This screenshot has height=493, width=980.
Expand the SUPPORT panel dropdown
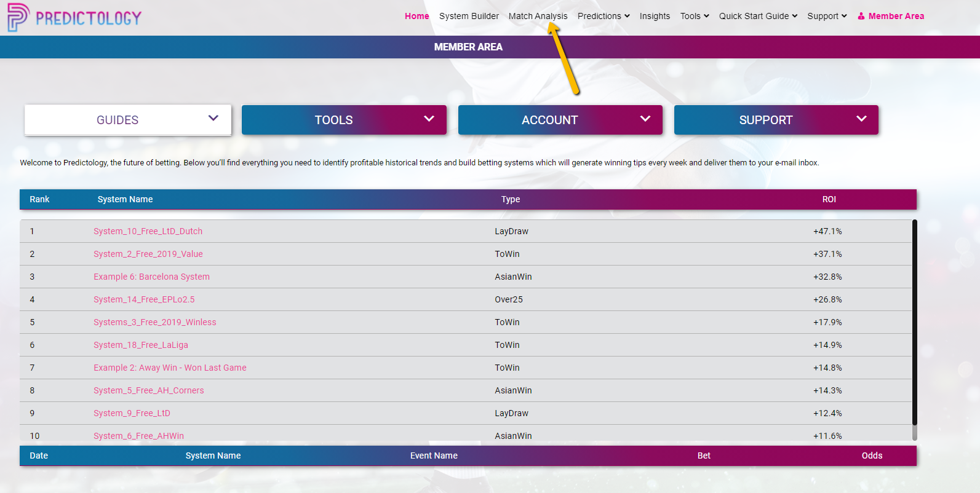click(776, 120)
